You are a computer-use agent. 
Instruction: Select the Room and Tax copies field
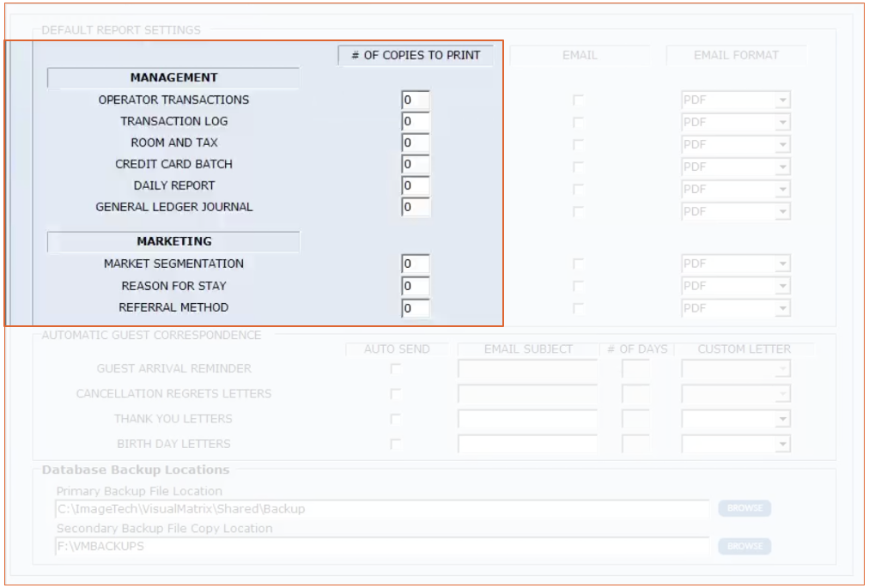(416, 143)
